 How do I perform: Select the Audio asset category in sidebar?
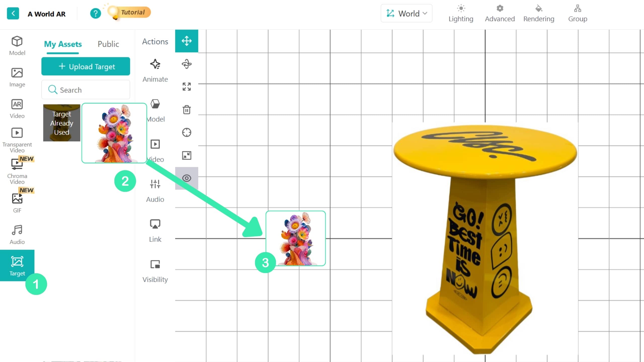click(17, 235)
